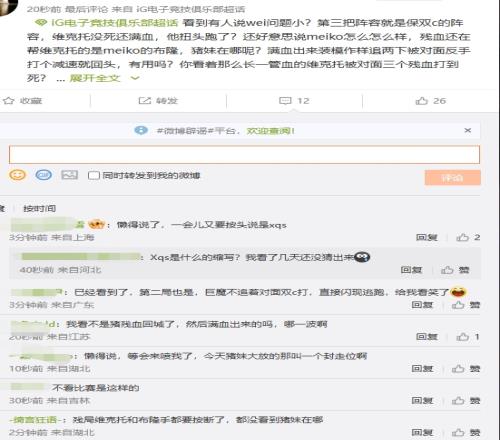Close the 微博辟谣 notice banner
500x440 pixels.
[468, 130]
